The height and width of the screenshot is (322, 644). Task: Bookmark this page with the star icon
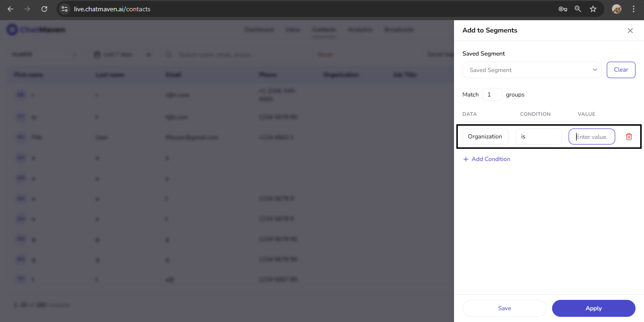coord(593,9)
